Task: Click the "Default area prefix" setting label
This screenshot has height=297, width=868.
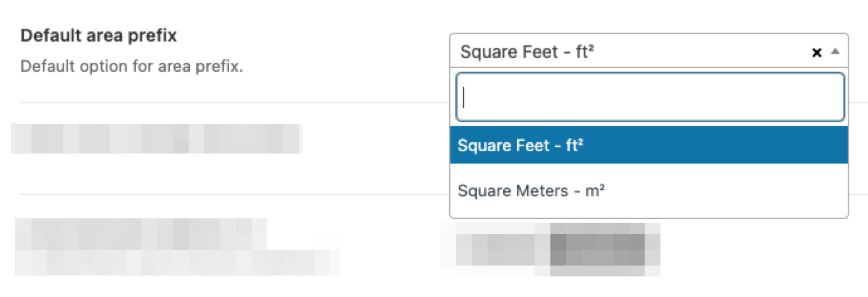Action: click(x=99, y=36)
